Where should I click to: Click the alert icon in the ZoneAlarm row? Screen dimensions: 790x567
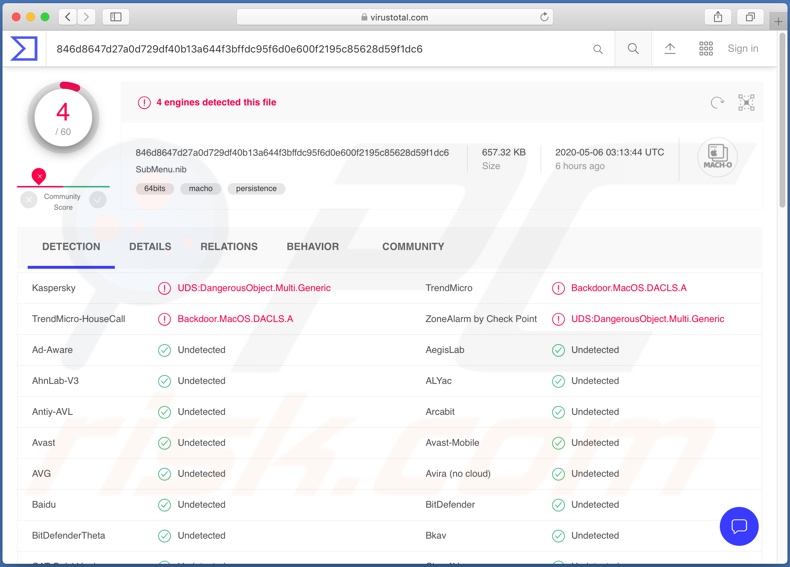click(558, 319)
